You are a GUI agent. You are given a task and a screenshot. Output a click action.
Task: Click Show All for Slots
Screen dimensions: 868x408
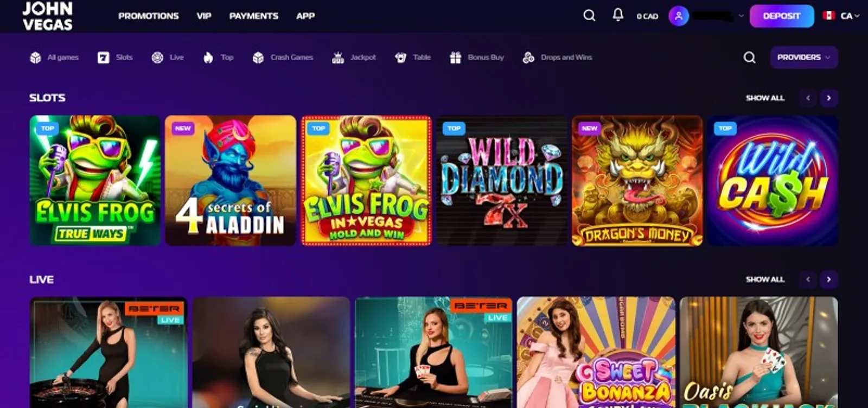pyautogui.click(x=765, y=98)
